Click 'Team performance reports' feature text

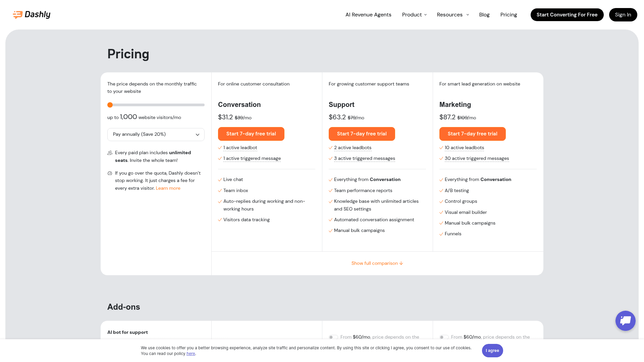pyautogui.click(x=363, y=191)
